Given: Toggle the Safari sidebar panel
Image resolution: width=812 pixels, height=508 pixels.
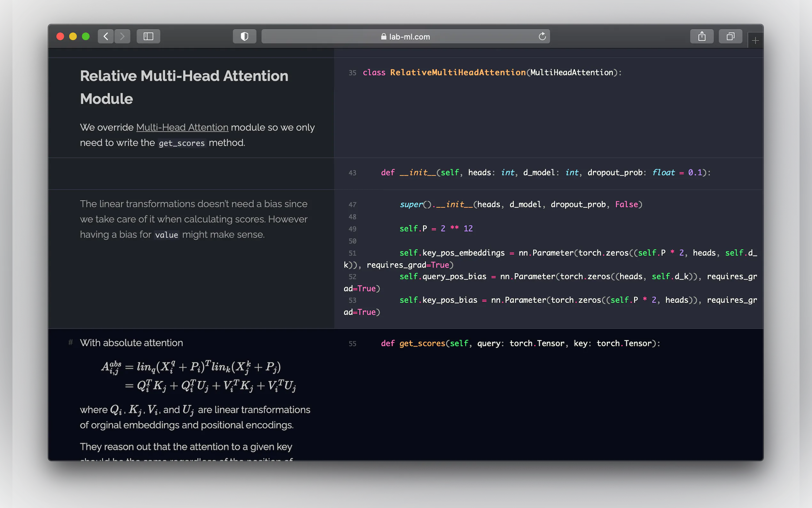Looking at the screenshot, I should [x=148, y=36].
